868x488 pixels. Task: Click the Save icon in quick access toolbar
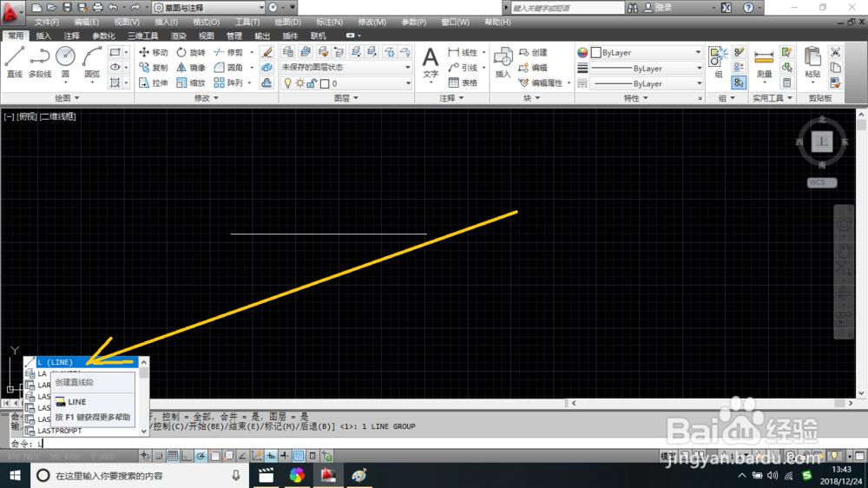pos(67,8)
